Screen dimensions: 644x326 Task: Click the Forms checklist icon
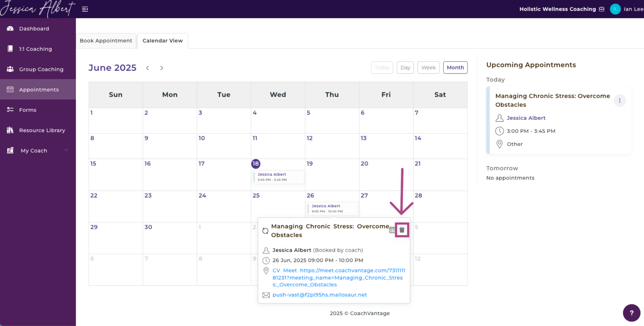(x=10, y=110)
